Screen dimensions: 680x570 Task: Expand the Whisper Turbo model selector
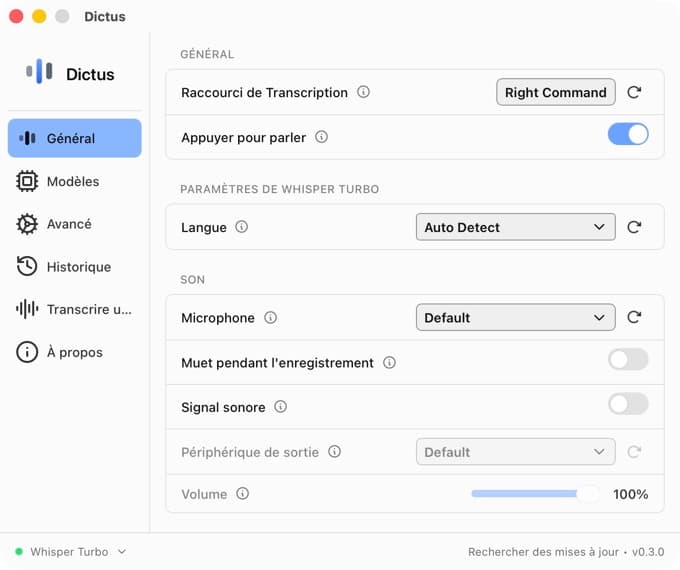click(x=78, y=552)
